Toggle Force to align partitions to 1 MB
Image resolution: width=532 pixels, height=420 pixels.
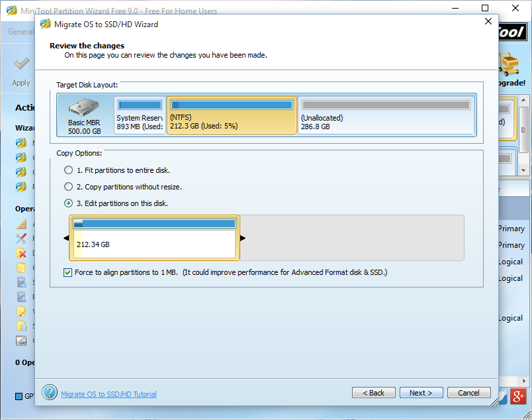coord(68,272)
